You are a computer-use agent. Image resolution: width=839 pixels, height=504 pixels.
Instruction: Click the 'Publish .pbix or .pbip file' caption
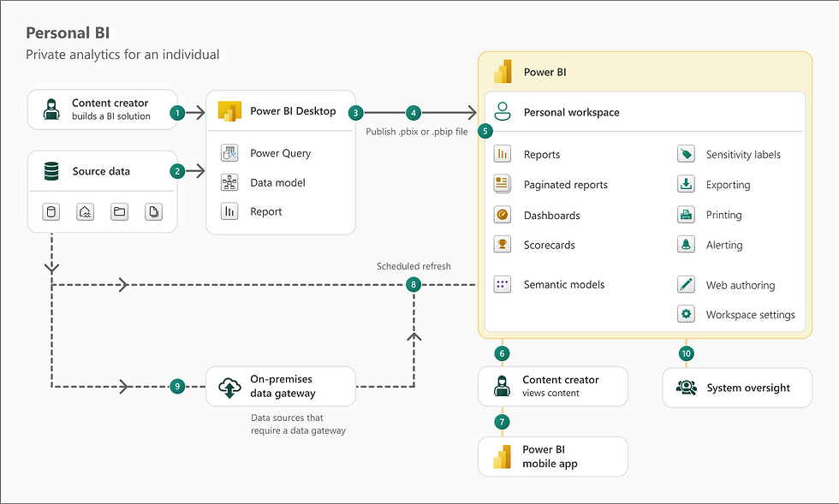pos(417,132)
